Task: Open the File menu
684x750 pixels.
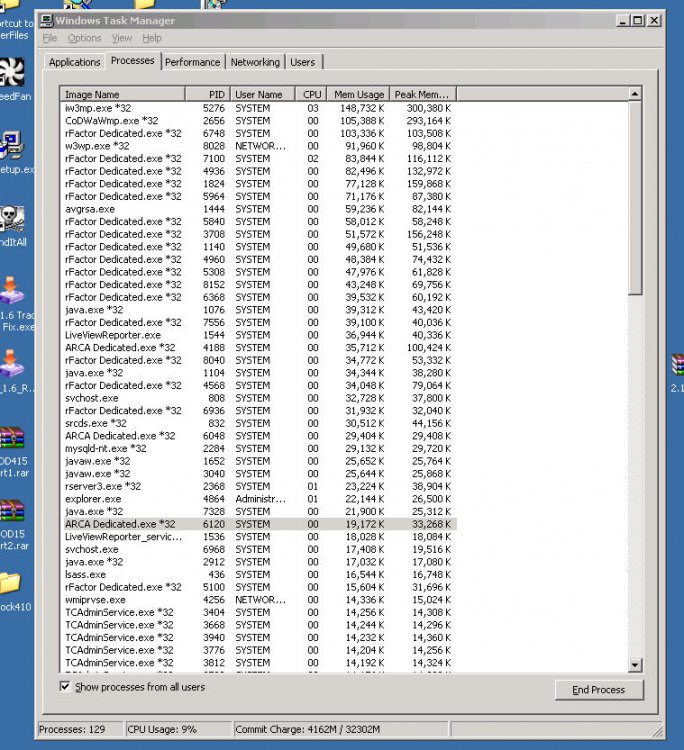Action: pyautogui.click(x=50, y=38)
